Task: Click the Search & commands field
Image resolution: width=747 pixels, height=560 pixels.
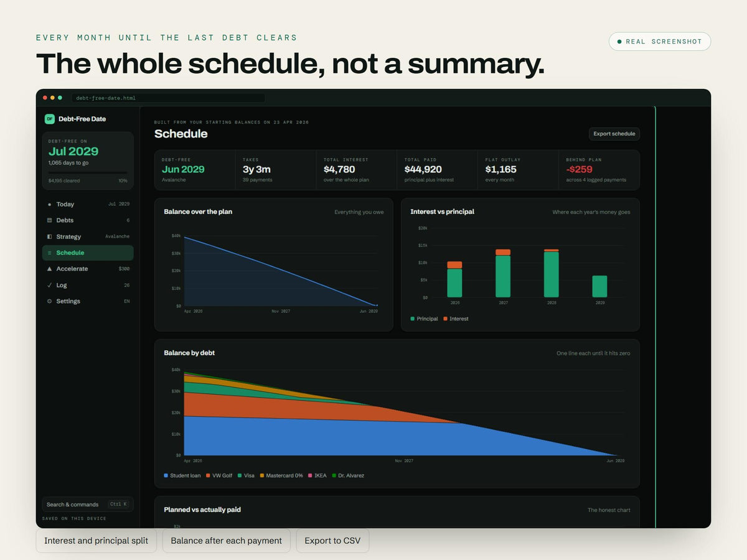Action: pos(88,504)
